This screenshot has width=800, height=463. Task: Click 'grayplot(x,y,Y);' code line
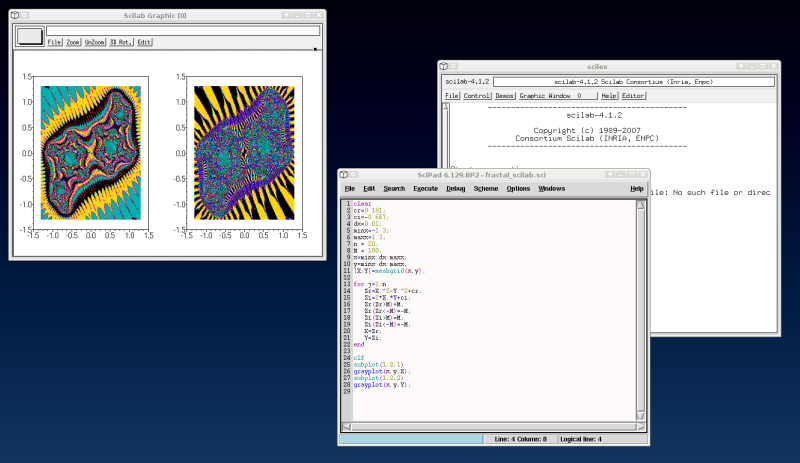[382, 385]
